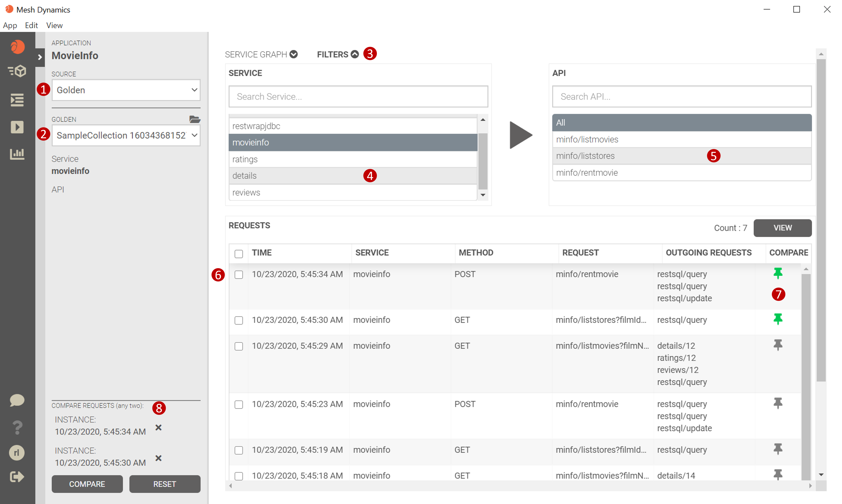Unpin the 5:45:30 AM request's green pin
The image size is (842, 504).
(x=777, y=319)
